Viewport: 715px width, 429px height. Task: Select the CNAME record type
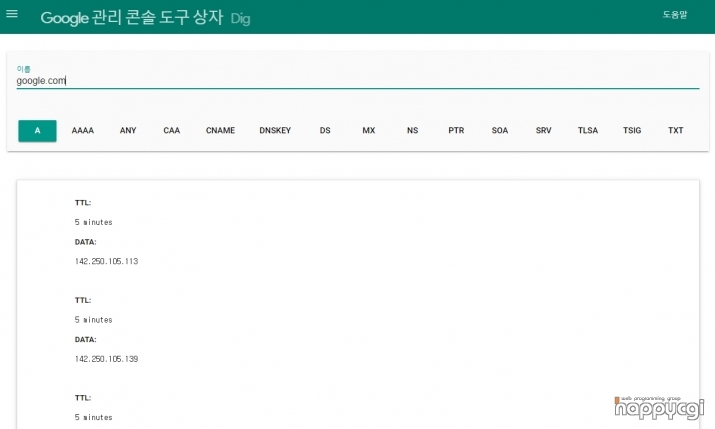point(220,131)
